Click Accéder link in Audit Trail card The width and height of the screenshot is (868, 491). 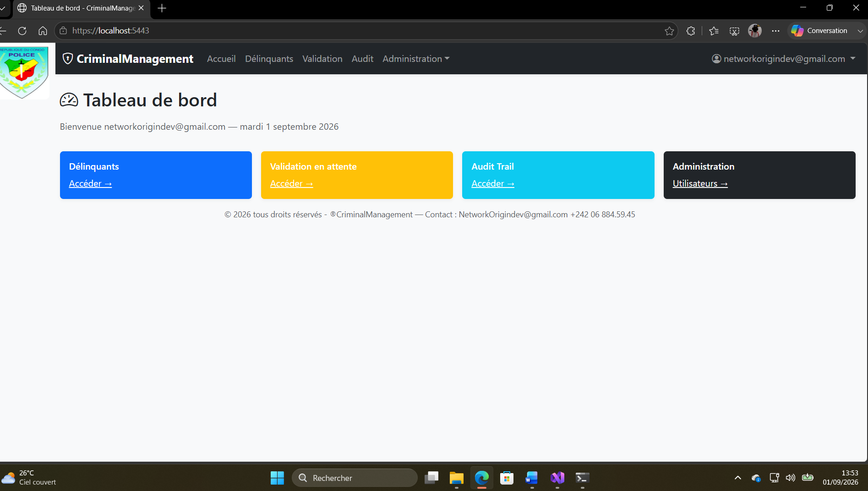[493, 183]
